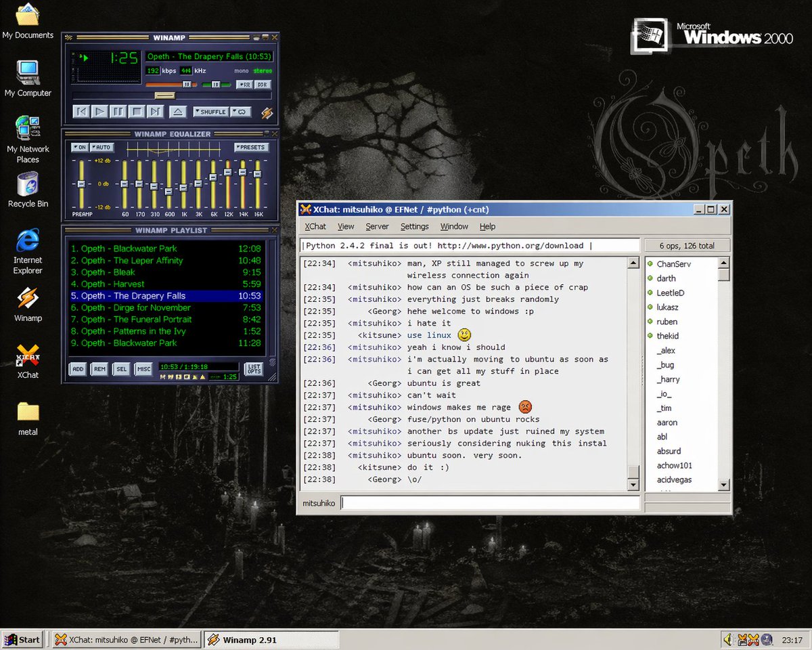812x650 pixels.
Task: Open the playlist SEL menu
Action: tap(121, 369)
